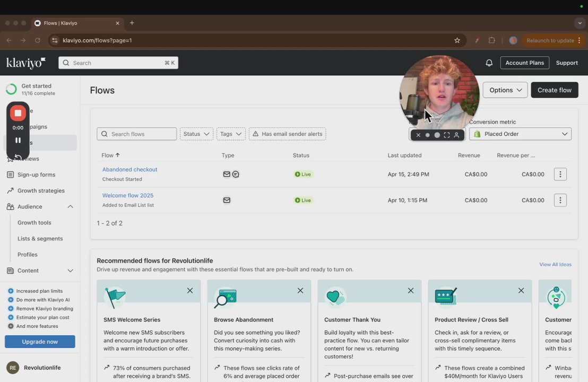The width and height of the screenshot is (588, 382).
Task: Go to Lists & segments
Action: (40, 238)
